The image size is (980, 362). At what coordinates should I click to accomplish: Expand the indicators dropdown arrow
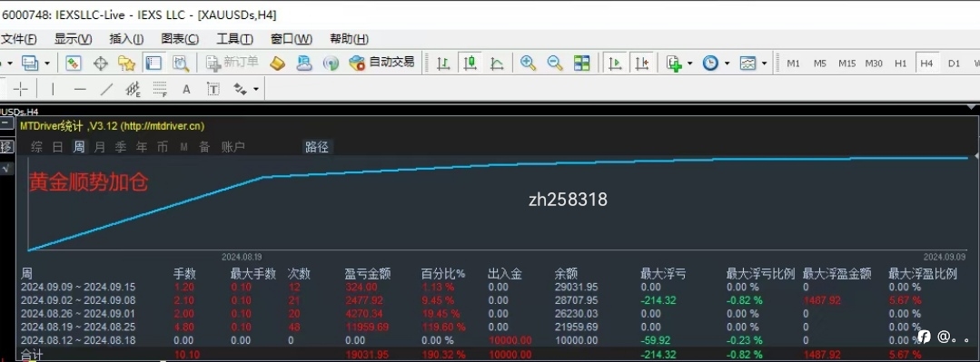(x=689, y=63)
